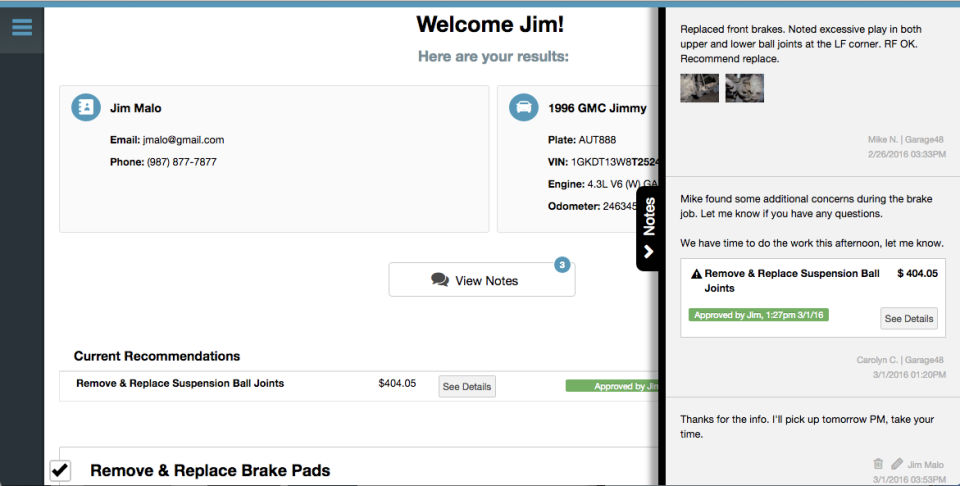Click the phone number (987) 877-7877

pyautogui.click(x=182, y=162)
